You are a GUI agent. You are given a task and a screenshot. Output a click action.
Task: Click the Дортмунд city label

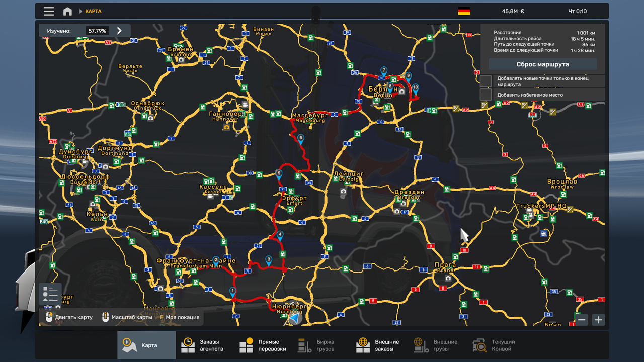coord(115,148)
